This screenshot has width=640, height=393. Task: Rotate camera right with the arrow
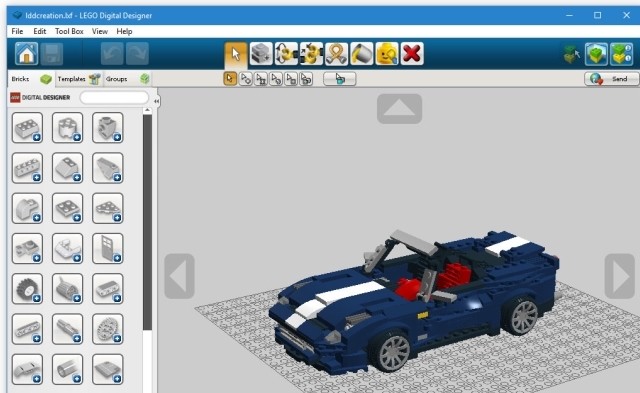[620, 276]
